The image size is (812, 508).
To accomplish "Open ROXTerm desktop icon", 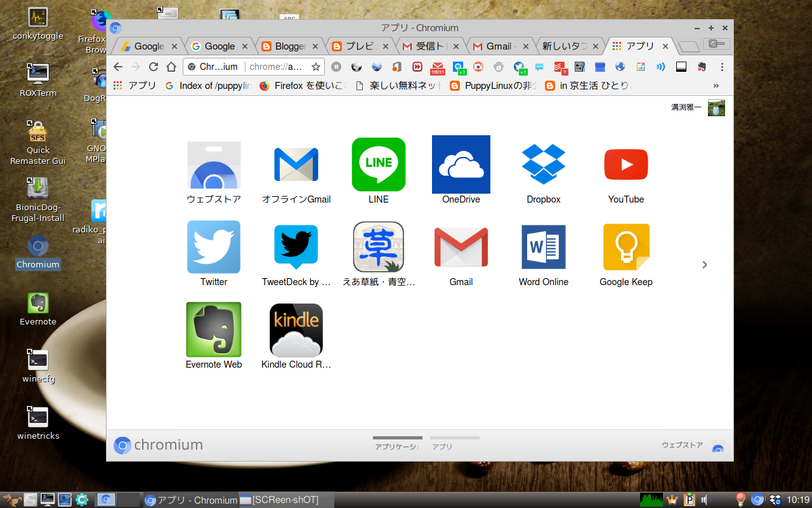I will pos(38,80).
